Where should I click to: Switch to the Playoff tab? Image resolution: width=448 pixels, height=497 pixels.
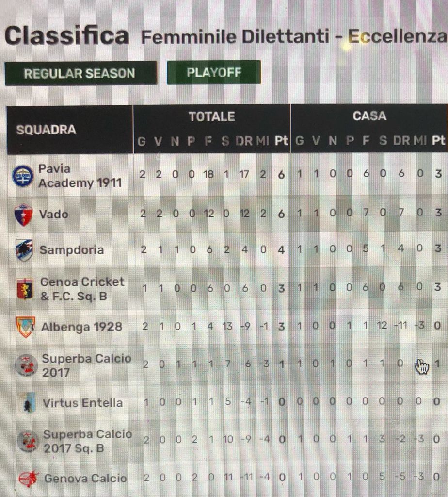pos(214,72)
